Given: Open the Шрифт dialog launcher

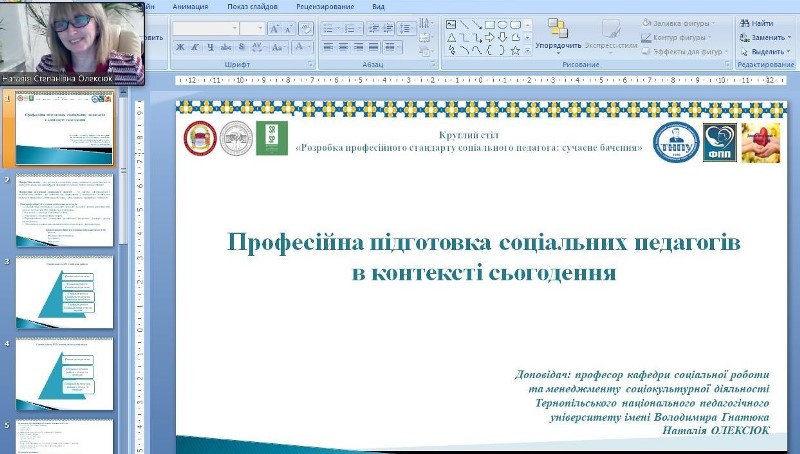Looking at the screenshot, I should point(310,65).
